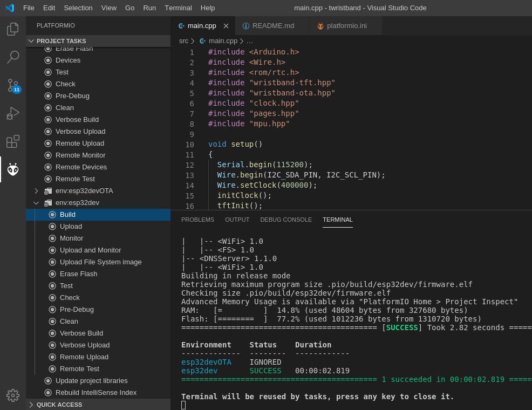Place cursor on Serial.begin(115200) line
Image resolution: width=532 pixels, height=410 pixels.
point(264,165)
